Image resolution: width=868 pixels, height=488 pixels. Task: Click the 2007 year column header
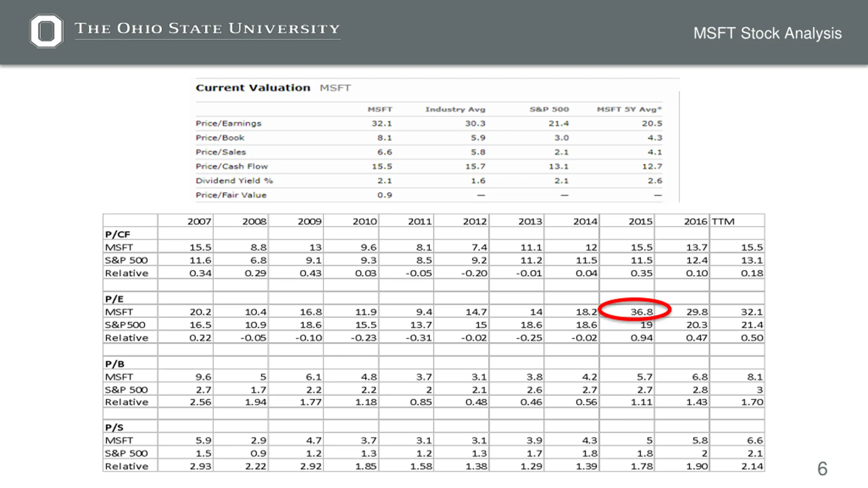[199, 222]
